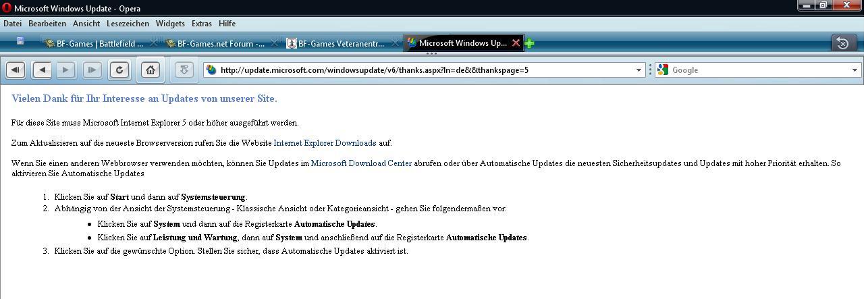The height and width of the screenshot is (299, 868).
Task: Open the closed tabs trash icon
Action: tap(842, 43)
